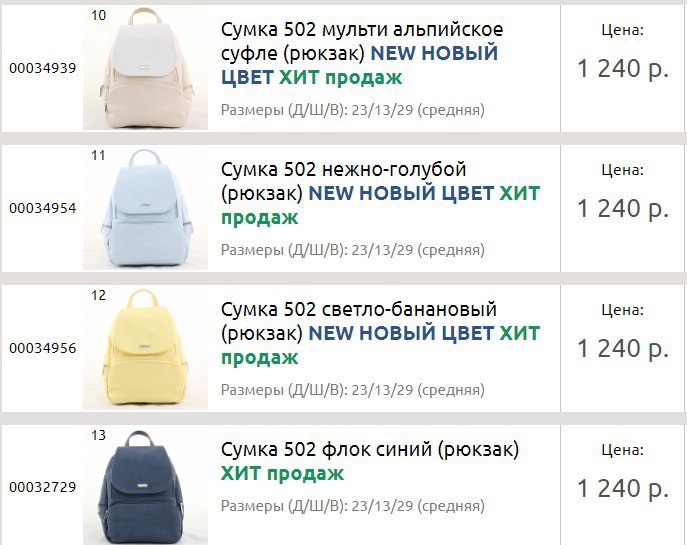Open the dark blue flock backpack thumbnail

pyautogui.click(x=145, y=486)
